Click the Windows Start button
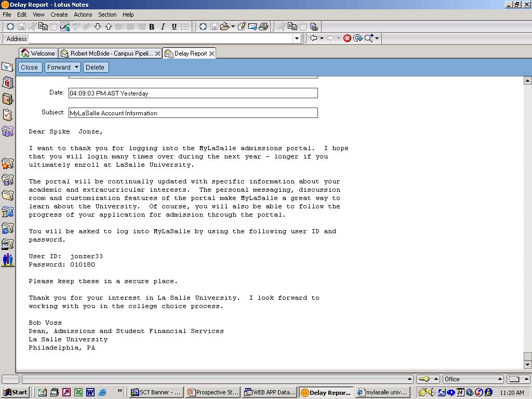 [15, 393]
